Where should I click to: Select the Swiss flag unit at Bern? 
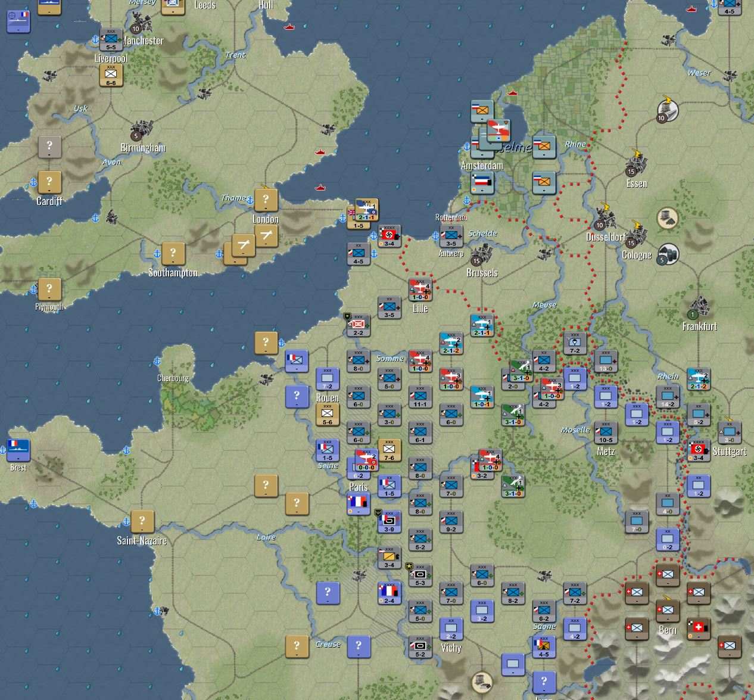coord(699,629)
